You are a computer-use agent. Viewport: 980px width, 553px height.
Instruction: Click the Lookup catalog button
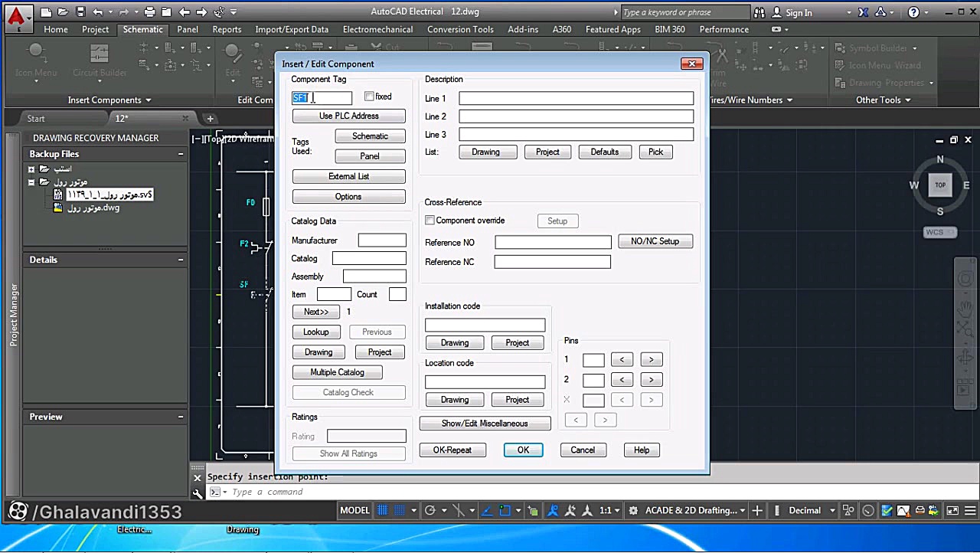tap(316, 332)
